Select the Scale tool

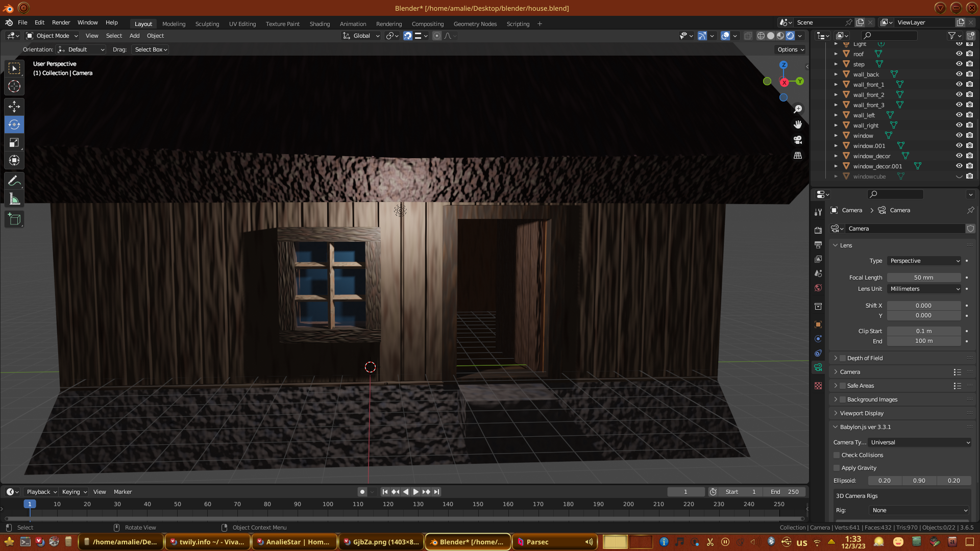pyautogui.click(x=14, y=142)
